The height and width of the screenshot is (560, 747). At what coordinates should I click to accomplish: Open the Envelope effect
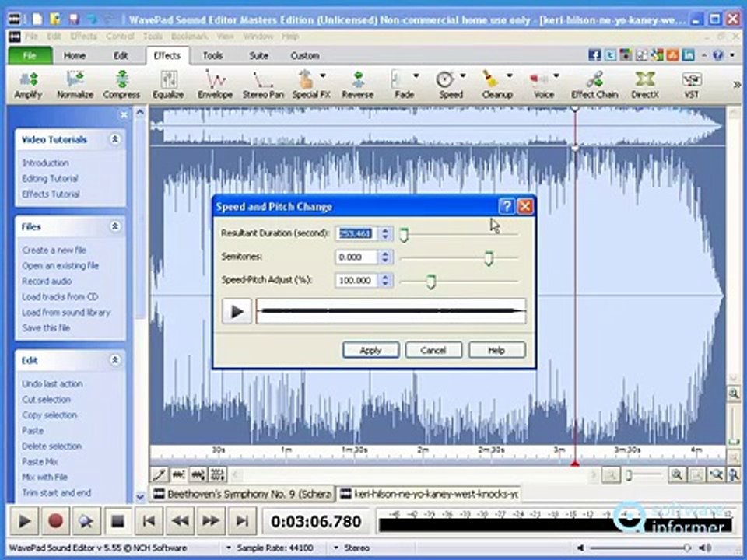tap(215, 85)
